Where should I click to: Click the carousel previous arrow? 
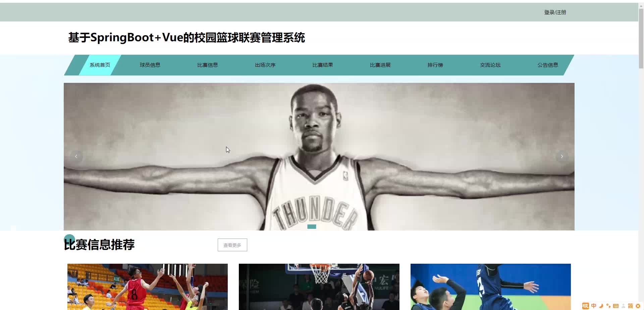76,156
